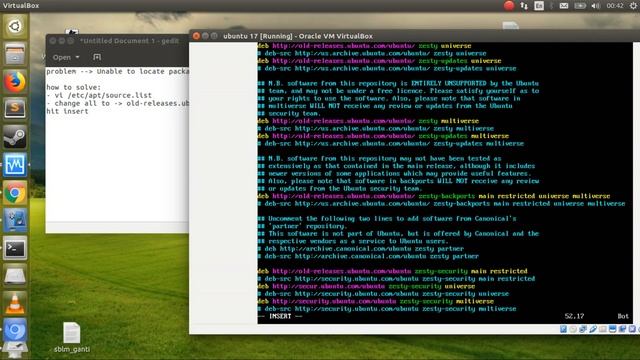Launch VLC media player from the dock
Screen dimensions: 640x360
coord(15,304)
